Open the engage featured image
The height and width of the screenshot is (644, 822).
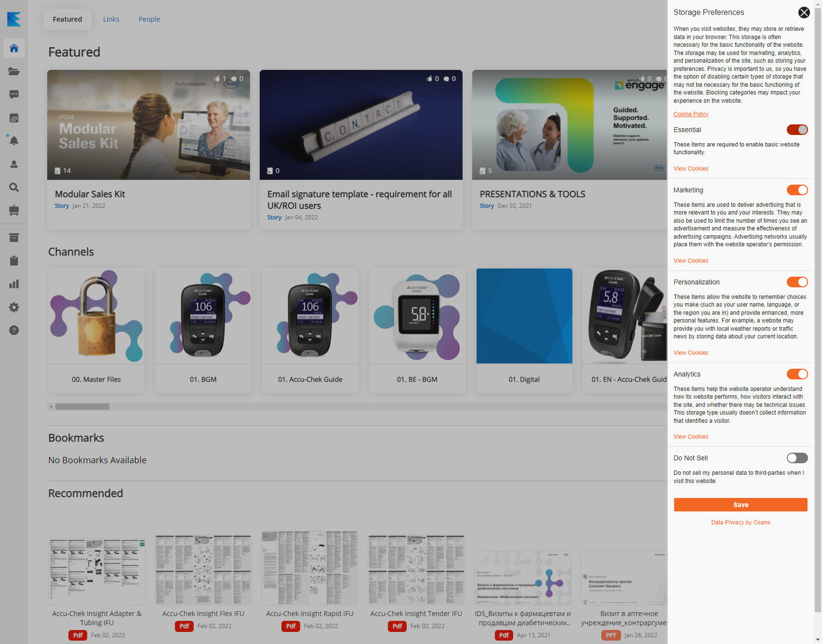(570, 125)
